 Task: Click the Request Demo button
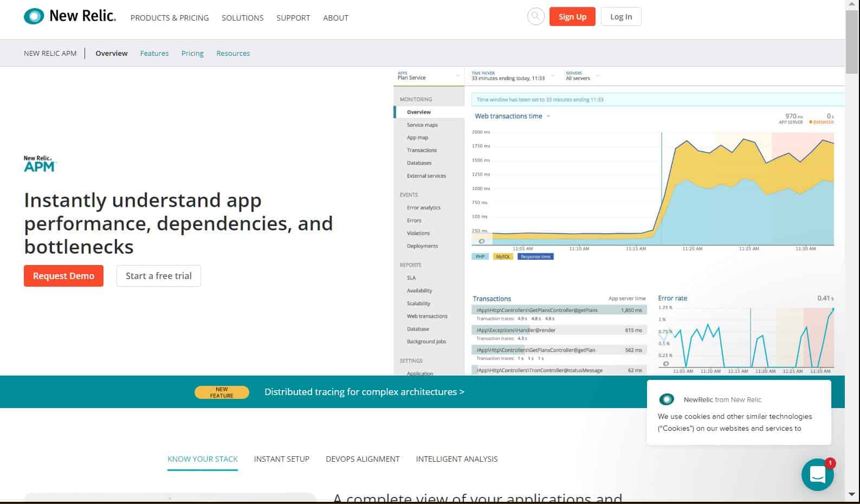point(63,276)
